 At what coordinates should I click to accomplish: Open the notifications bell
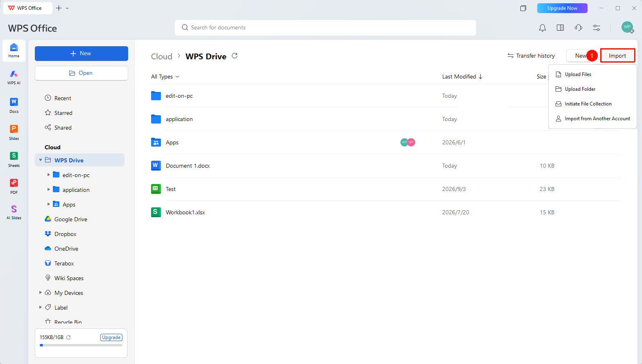click(x=543, y=28)
